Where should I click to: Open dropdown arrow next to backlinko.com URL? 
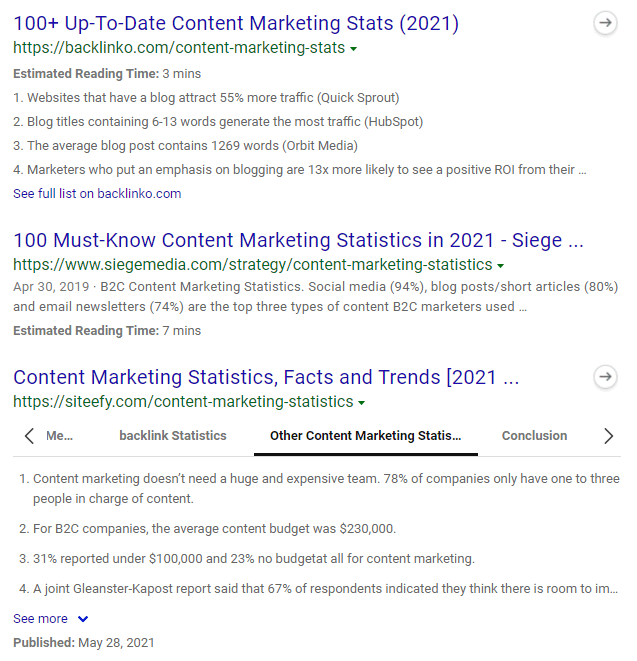pyautogui.click(x=354, y=49)
